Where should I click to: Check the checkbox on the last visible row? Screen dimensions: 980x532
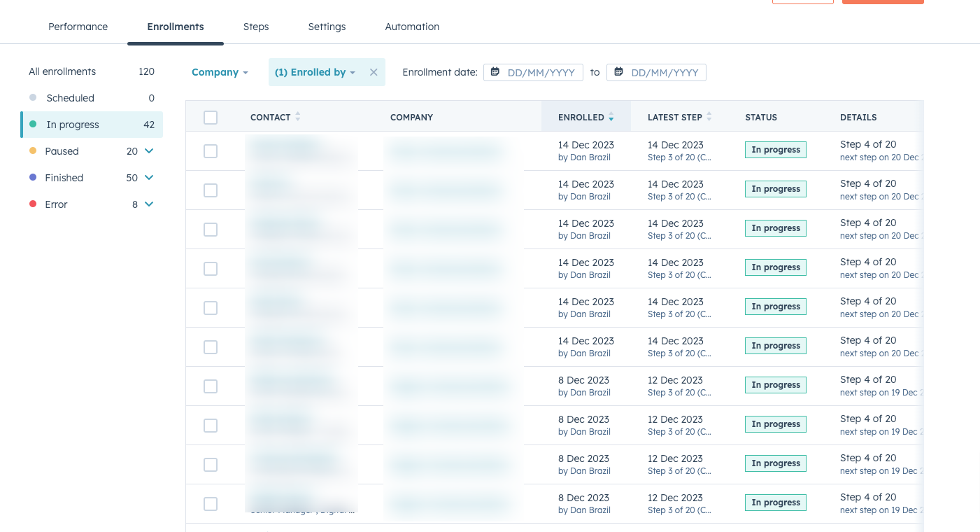click(211, 504)
